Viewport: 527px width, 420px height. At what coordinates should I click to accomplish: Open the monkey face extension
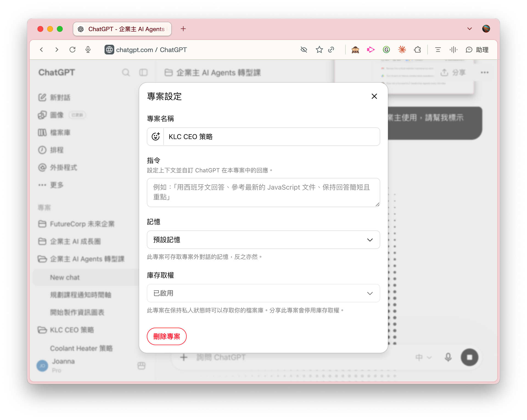355,50
